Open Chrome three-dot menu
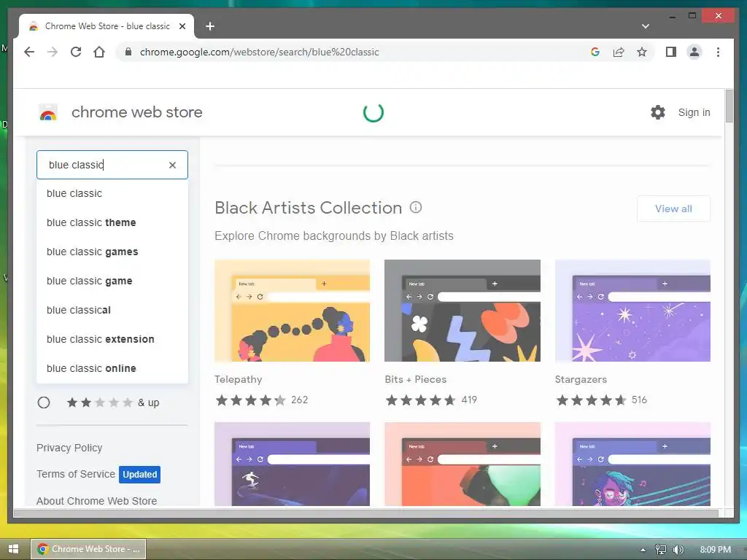747x560 pixels. (x=718, y=52)
